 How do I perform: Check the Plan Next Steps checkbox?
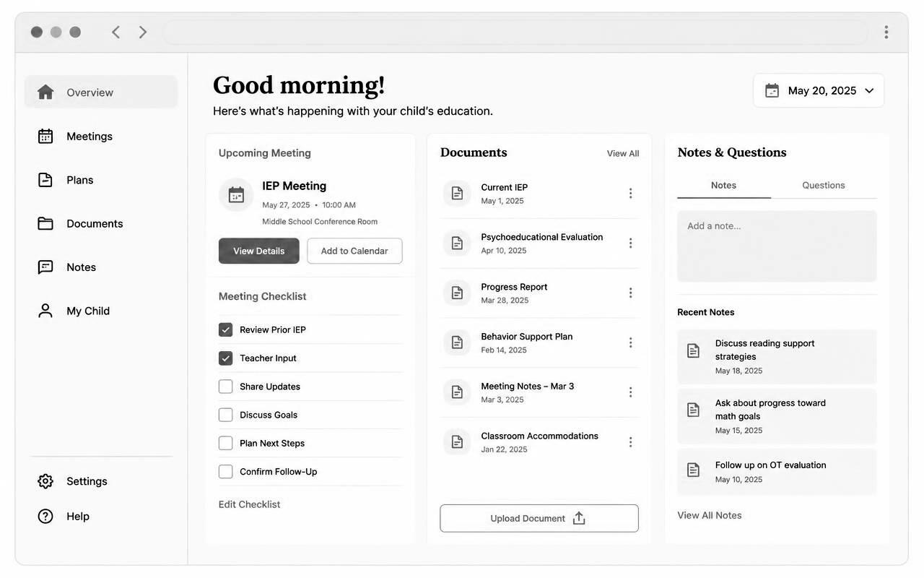226,443
